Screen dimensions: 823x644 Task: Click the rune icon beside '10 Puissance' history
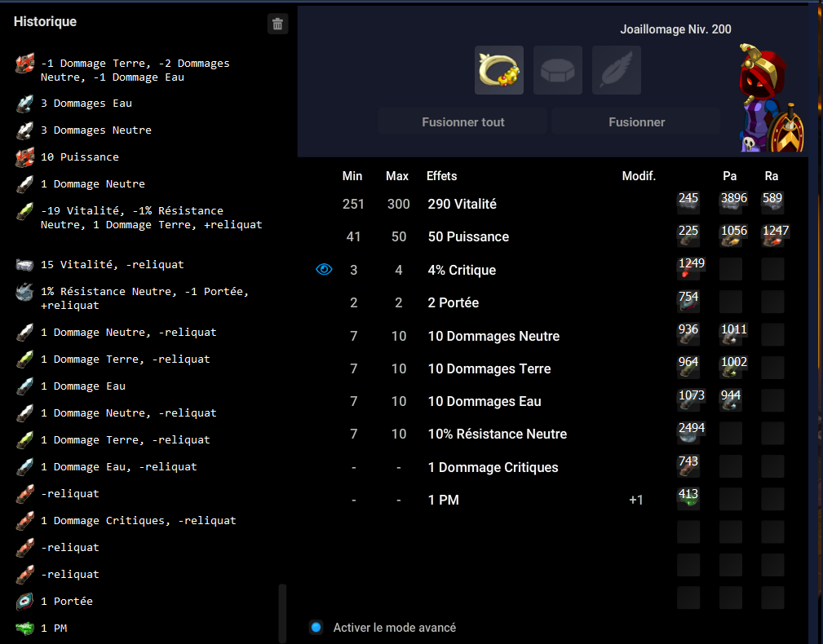click(x=24, y=157)
